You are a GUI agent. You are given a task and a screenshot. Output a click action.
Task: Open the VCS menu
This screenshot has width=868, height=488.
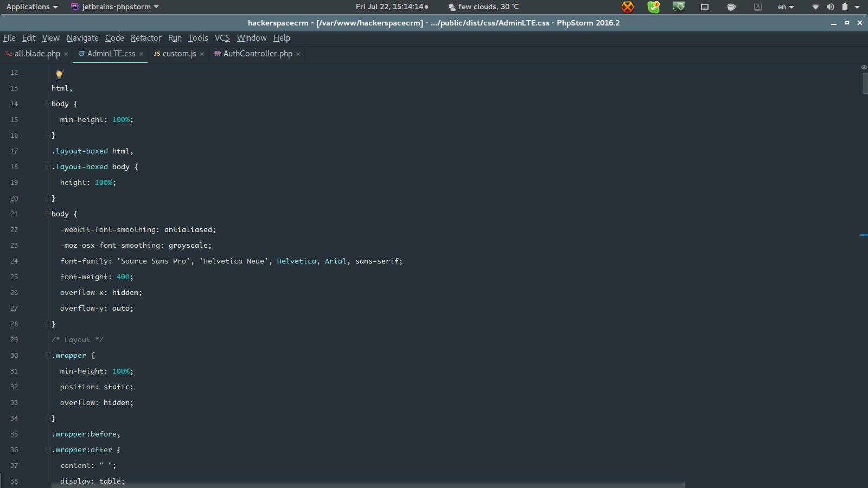point(222,38)
